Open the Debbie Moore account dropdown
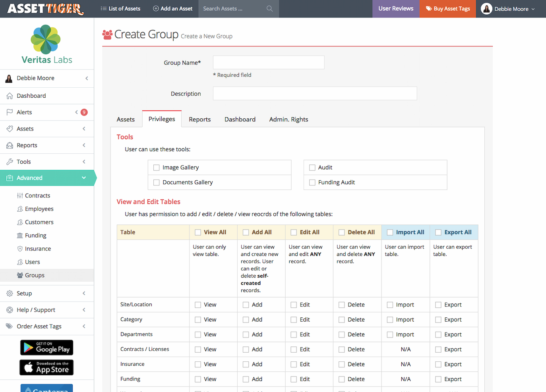This screenshot has height=392, width=546. pos(510,8)
